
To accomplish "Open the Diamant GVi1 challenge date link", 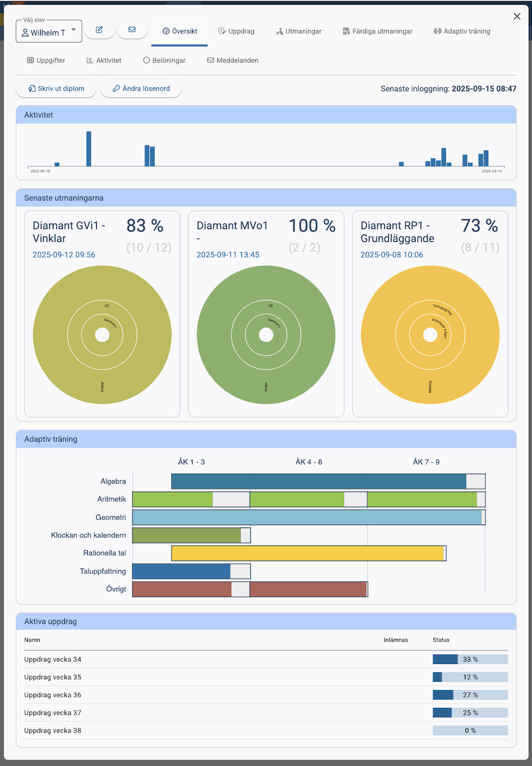I will (64, 255).
